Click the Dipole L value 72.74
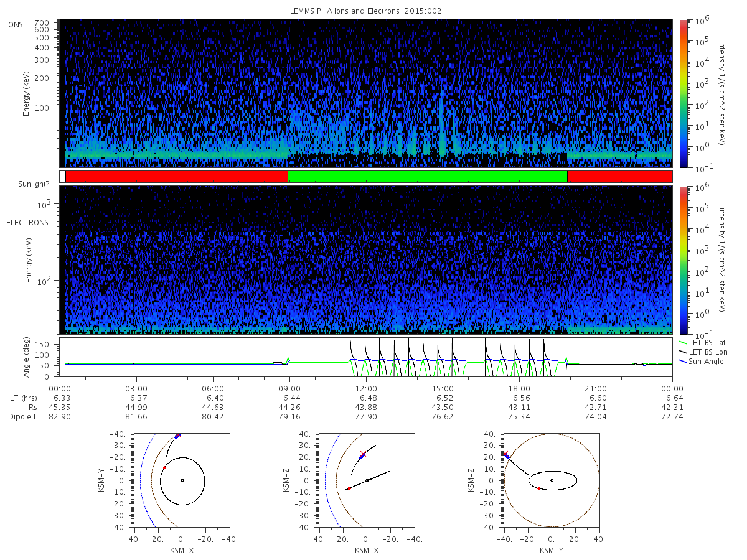 pos(672,417)
